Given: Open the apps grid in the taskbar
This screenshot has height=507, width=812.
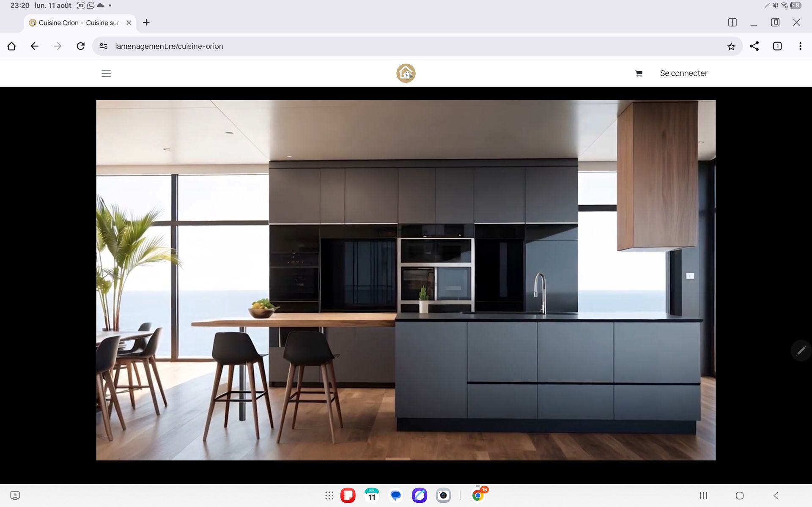Looking at the screenshot, I should click(x=329, y=496).
